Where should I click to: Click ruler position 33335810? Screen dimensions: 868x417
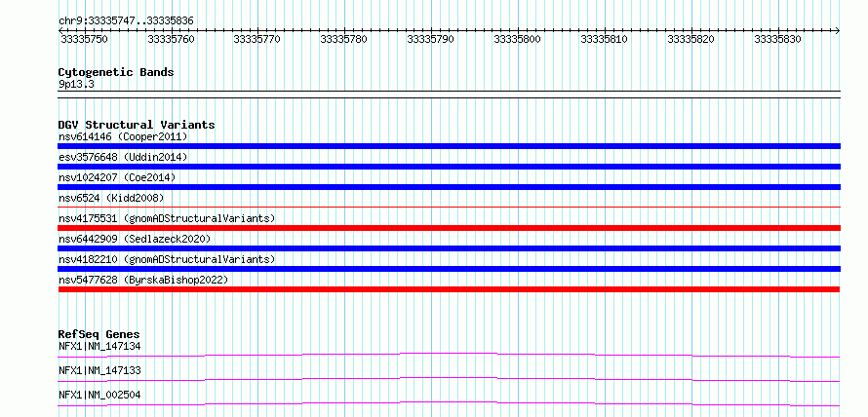point(605,39)
